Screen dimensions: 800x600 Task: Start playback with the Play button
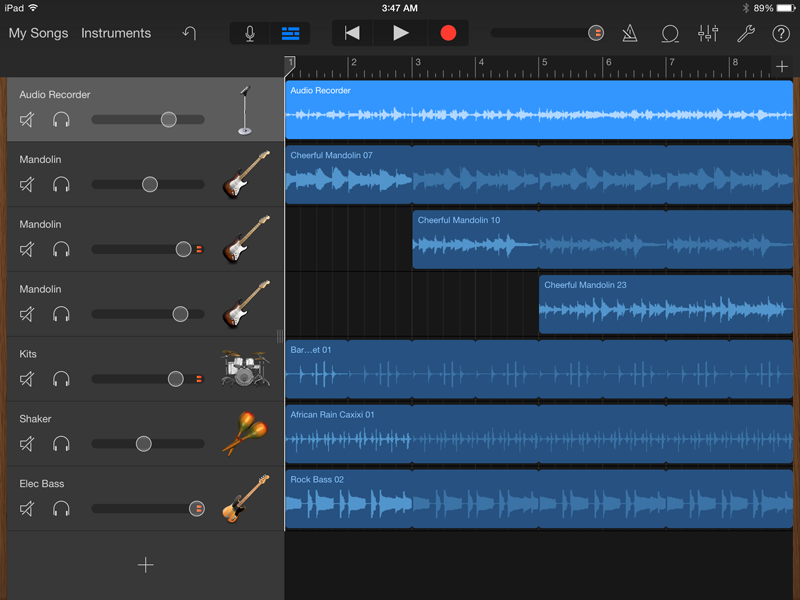point(401,33)
